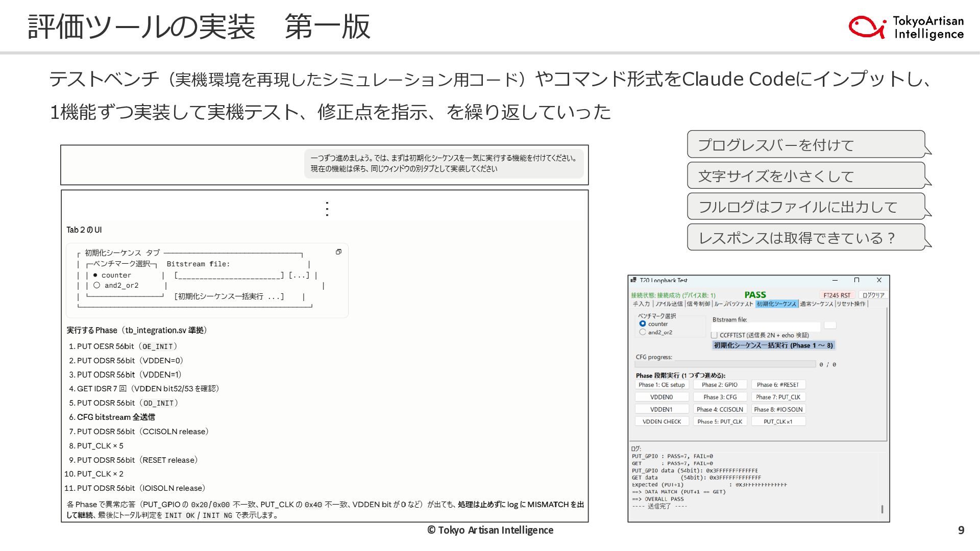Click the "Tab 2 の UI" heading
The image size is (980, 551).
[84, 230]
